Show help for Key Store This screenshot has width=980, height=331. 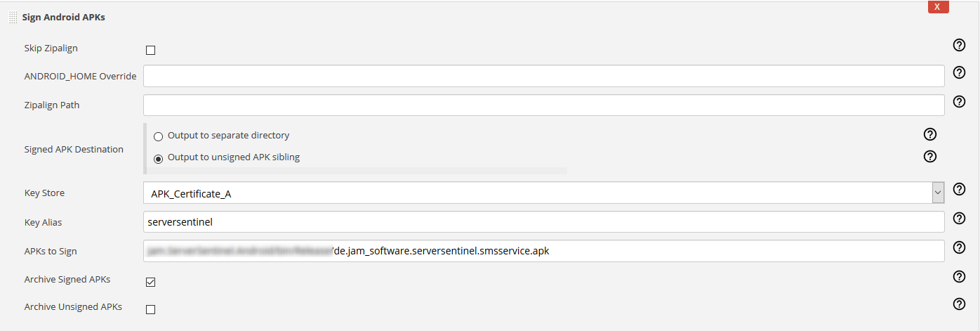point(959,189)
